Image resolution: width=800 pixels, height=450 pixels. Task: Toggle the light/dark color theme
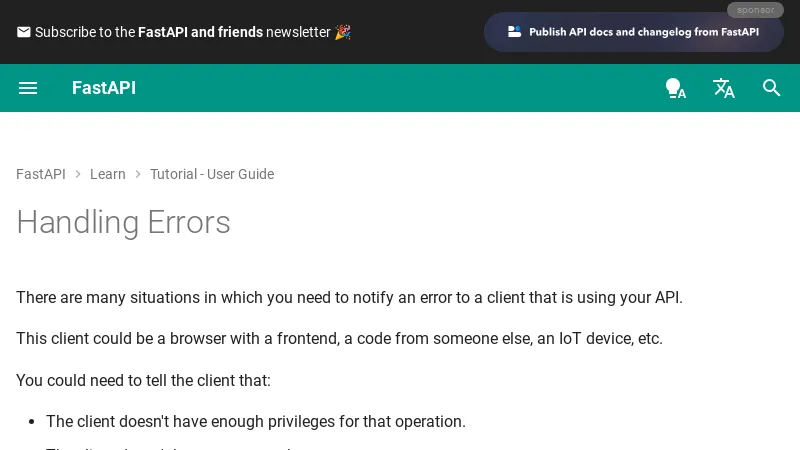tap(675, 88)
